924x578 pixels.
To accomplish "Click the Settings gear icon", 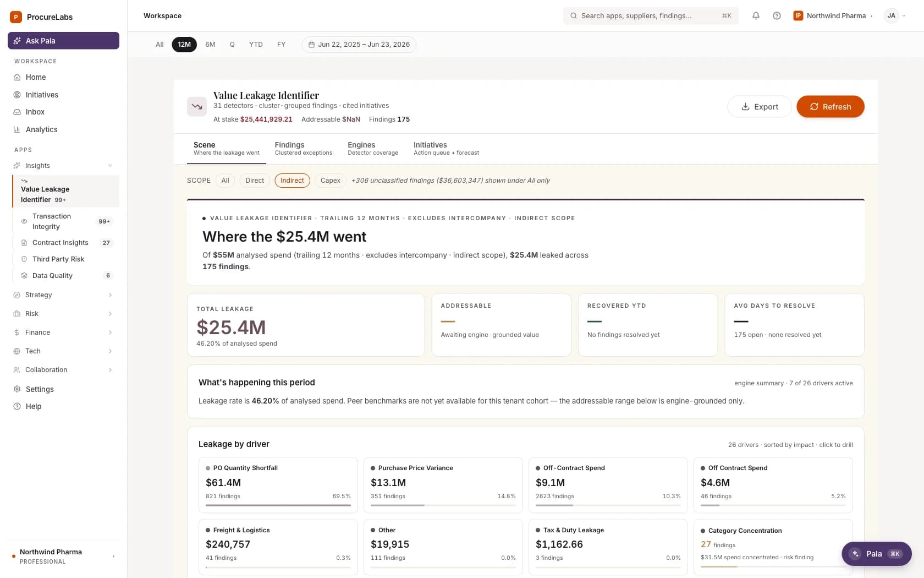I will 17,389.
